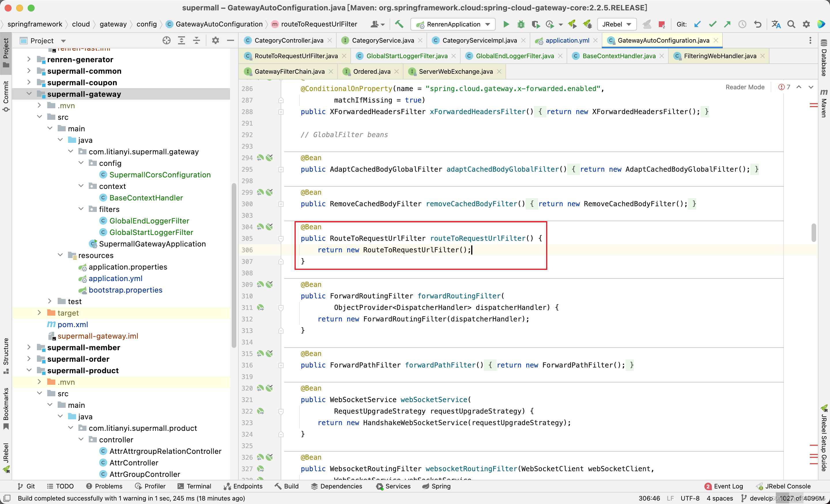Open Terminal tool window

click(194, 486)
